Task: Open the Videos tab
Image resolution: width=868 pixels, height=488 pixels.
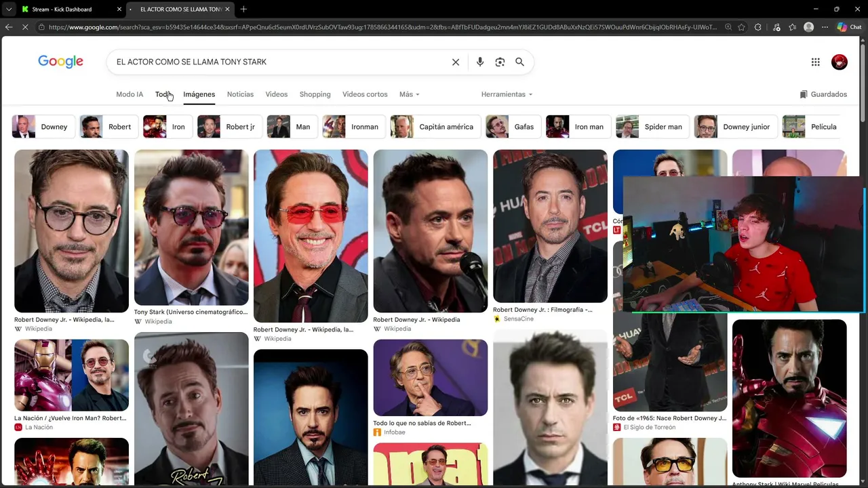Action: [x=277, y=94]
